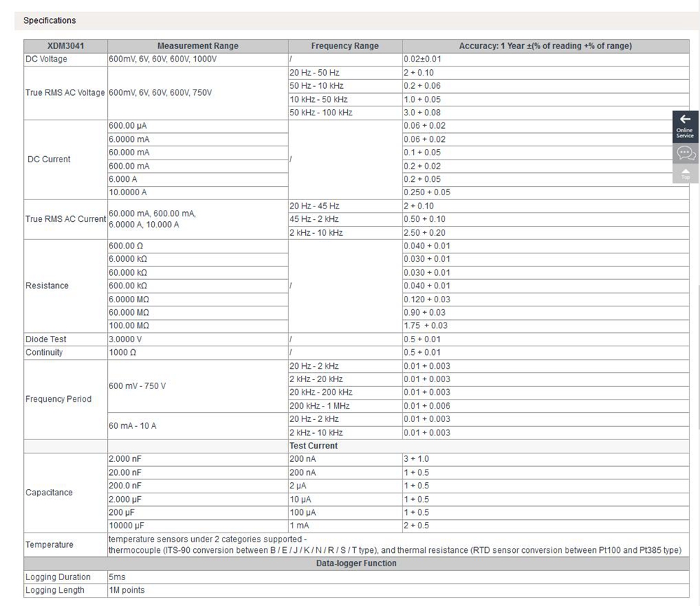
Task: Click the DC Voltage row label
Action: [x=47, y=59]
